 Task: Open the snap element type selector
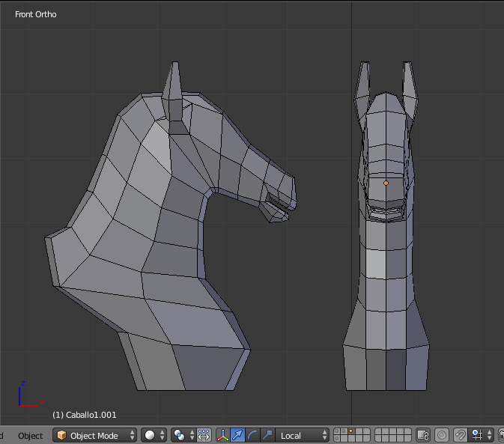tap(480, 435)
